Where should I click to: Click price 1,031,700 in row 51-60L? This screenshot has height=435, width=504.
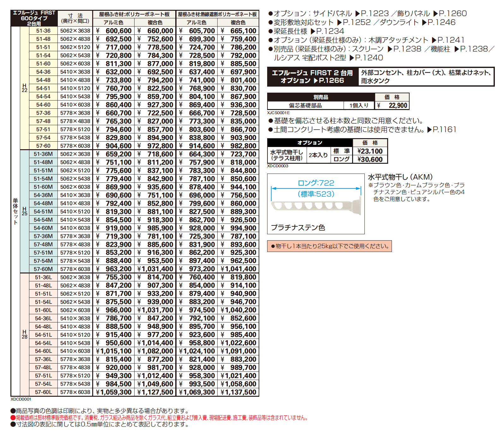point(158,310)
